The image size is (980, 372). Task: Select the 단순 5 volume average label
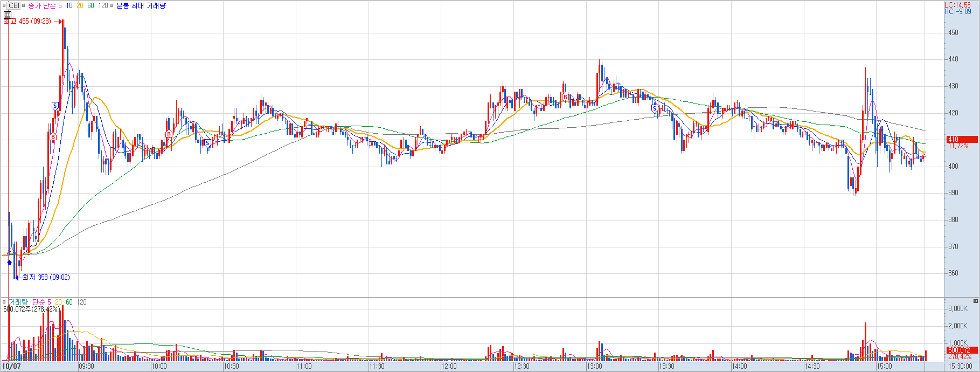point(41,302)
